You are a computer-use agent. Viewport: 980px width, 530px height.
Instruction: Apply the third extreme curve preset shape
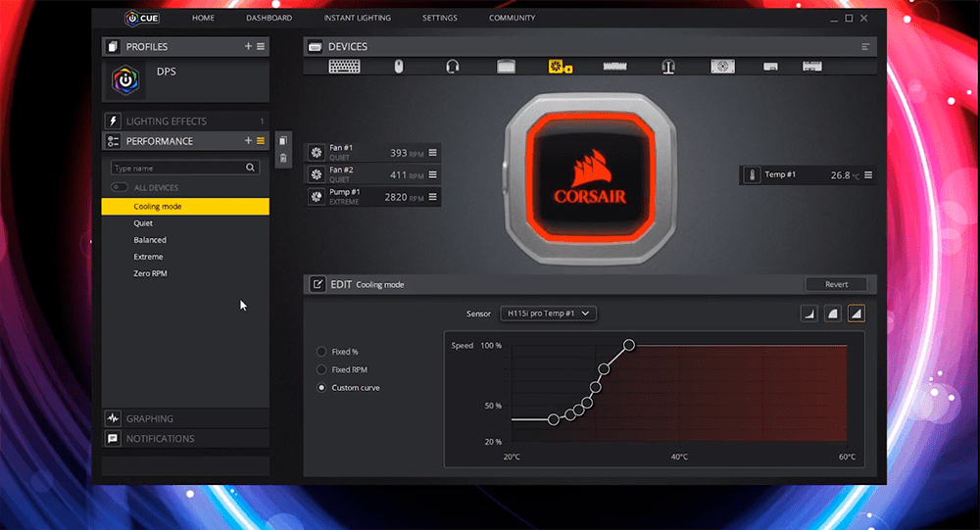pyautogui.click(x=857, y=313)
